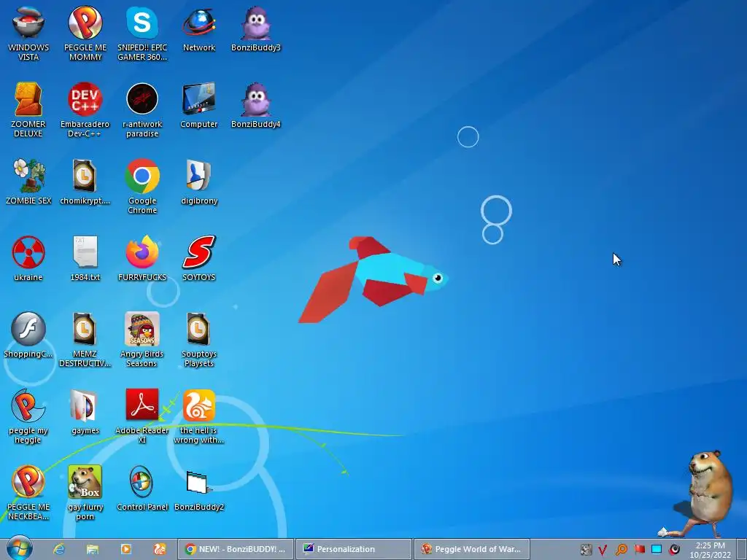Screen dimensions: 747x560
Task: Select the Control Panel desktop icon
Action: (142, 488)
